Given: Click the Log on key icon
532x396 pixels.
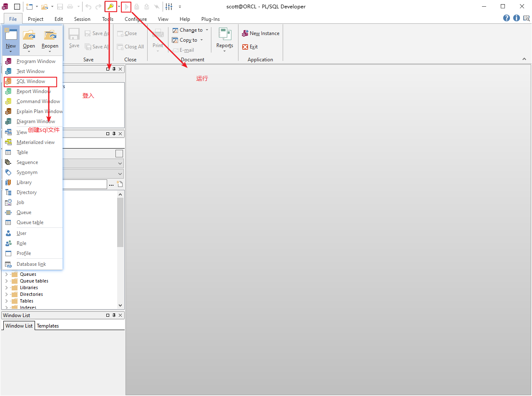Looking at the screenshot, I should [x=110, y=7].
